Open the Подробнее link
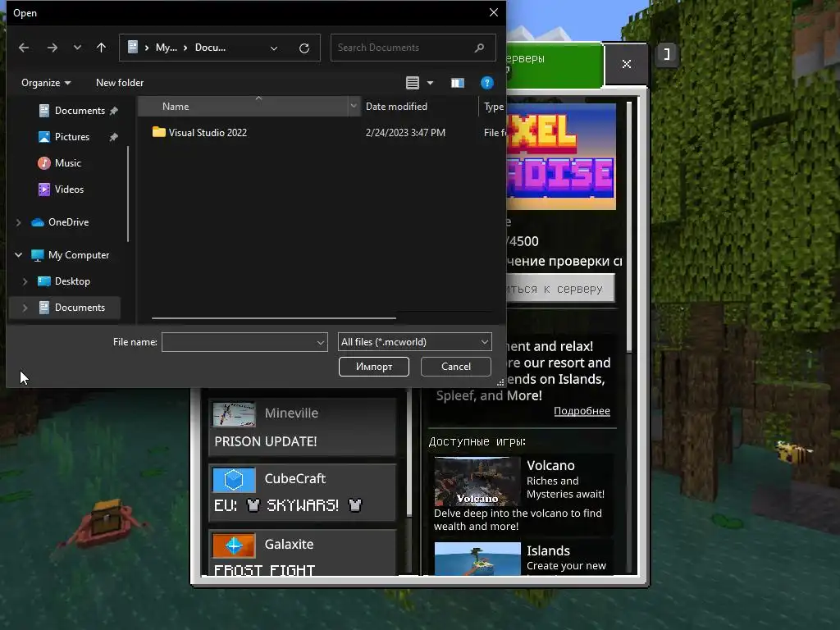The width and height of the screenshot is (840, 630). click(582, 411)
